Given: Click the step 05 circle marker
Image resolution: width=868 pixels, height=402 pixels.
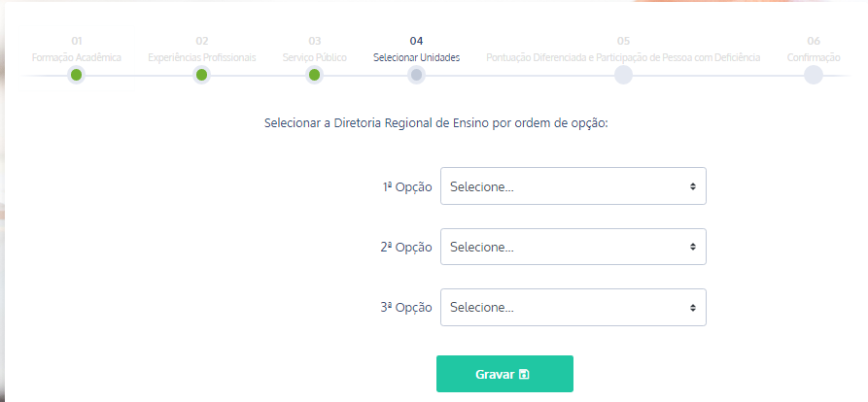Looking at the screenshot, I should pos(623,75).
